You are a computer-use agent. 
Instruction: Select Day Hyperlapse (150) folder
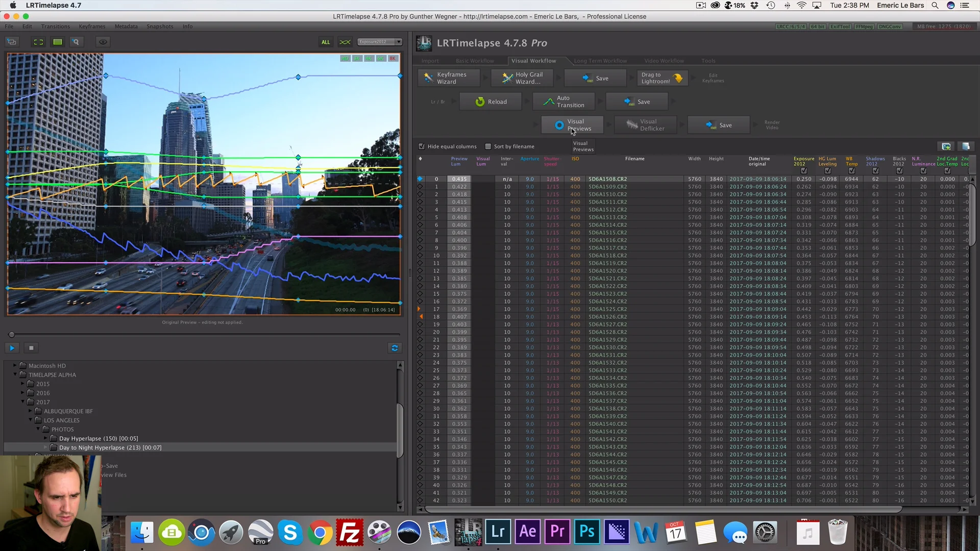(99, 438)
